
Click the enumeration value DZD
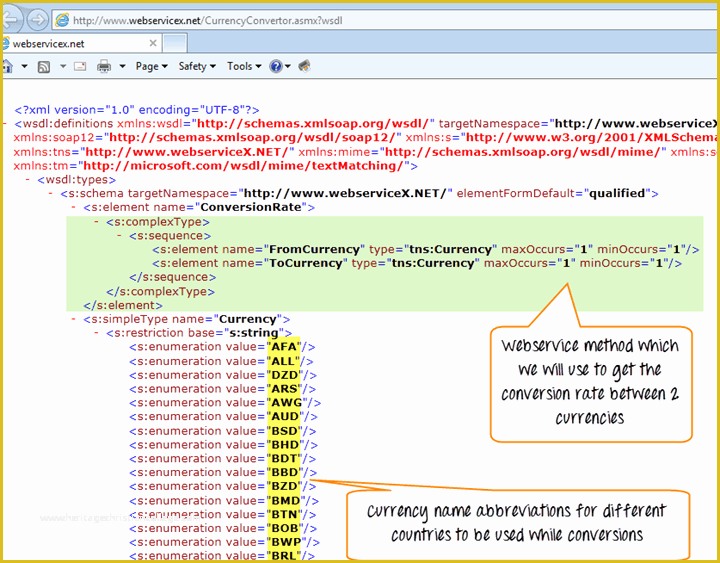(285, 375)
